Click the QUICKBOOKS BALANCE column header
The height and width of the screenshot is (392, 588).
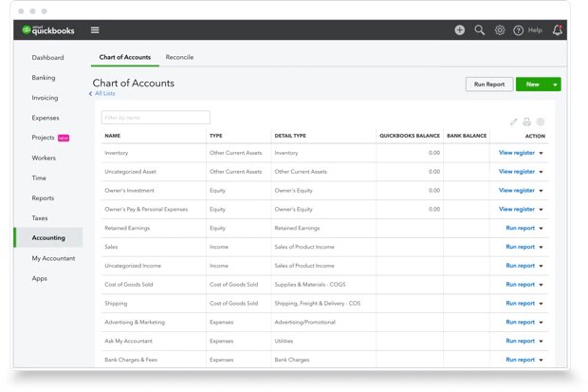[x=410, y=136]
